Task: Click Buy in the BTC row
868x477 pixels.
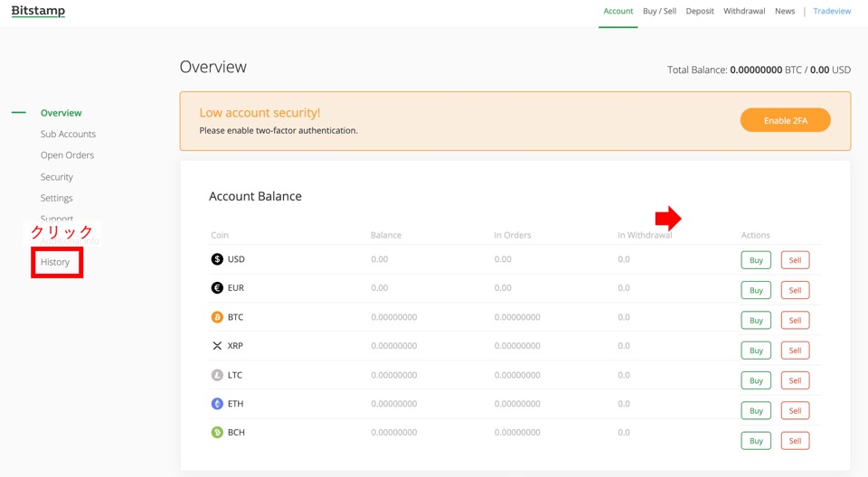Action: [756, 321]
